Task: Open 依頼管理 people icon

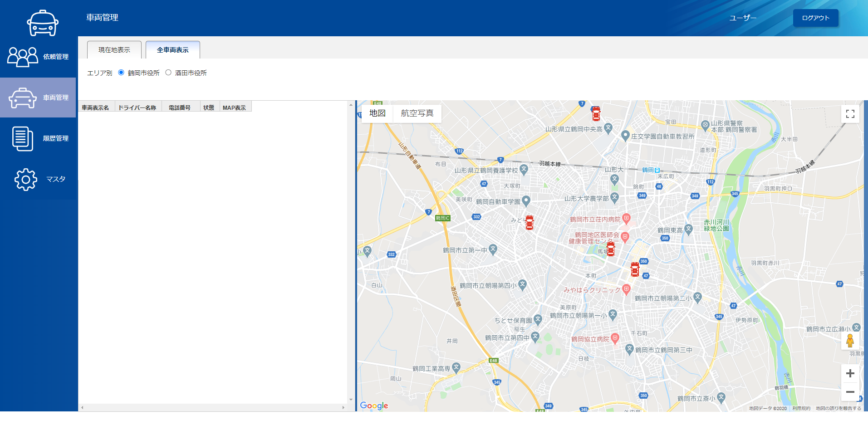Action: click(23, 57)
